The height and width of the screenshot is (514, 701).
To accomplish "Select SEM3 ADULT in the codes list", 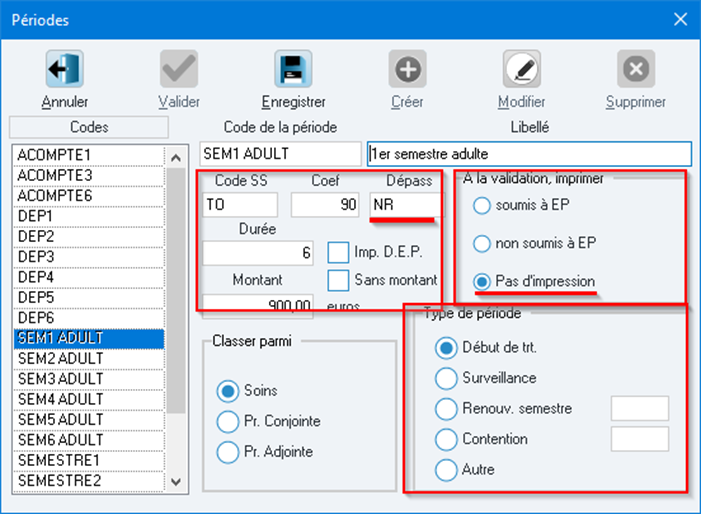I will [89, 379].
